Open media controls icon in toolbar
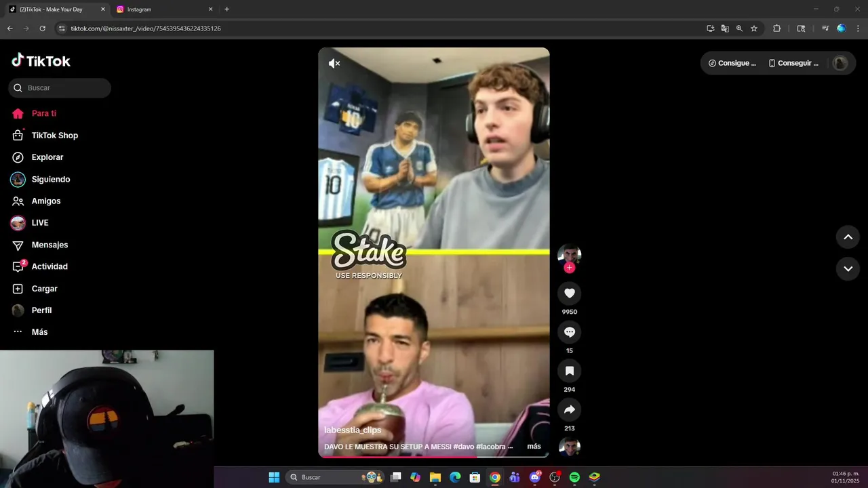Viewport: 868px width, 488px height. 825,28
